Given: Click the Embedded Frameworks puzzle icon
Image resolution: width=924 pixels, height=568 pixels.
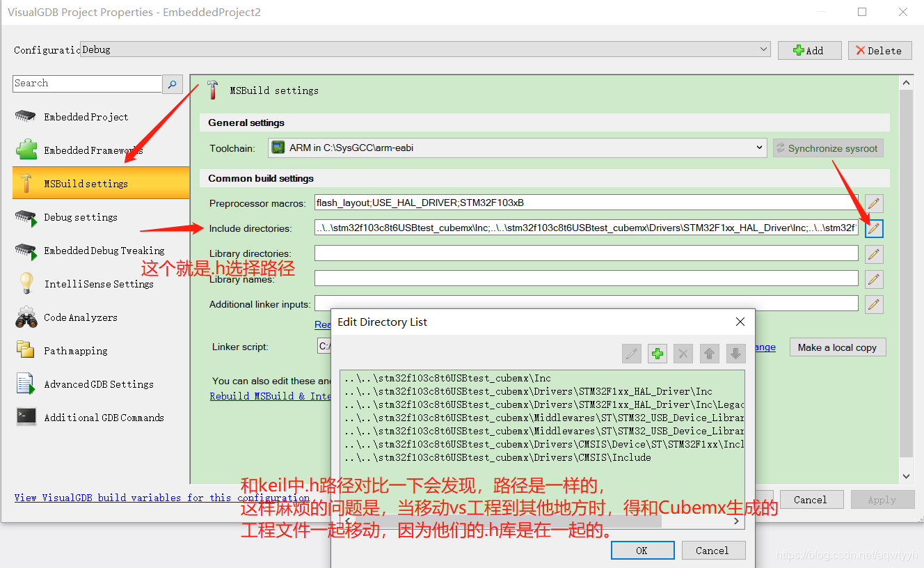Looking at the screenshot, I should click(x=26, y=150).
